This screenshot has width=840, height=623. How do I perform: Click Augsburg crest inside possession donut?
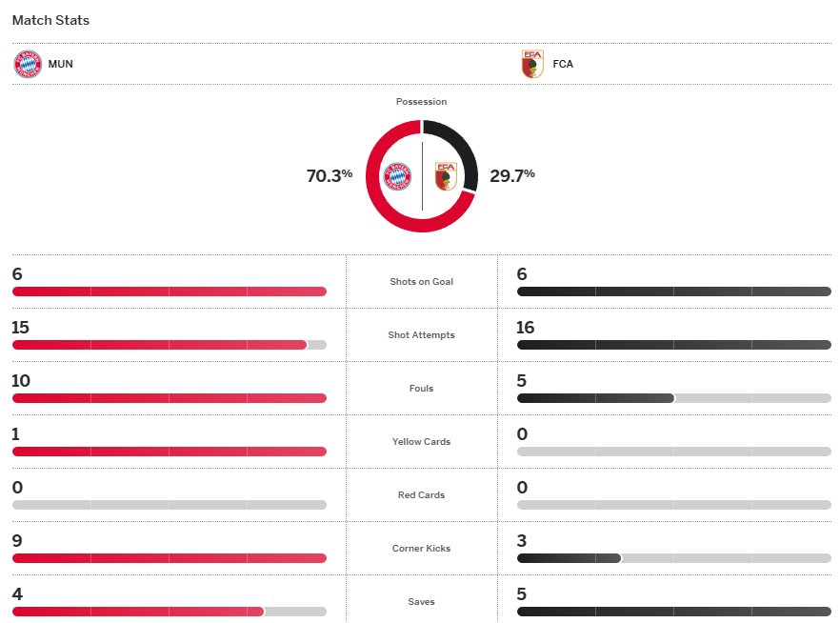coord(446,176)
